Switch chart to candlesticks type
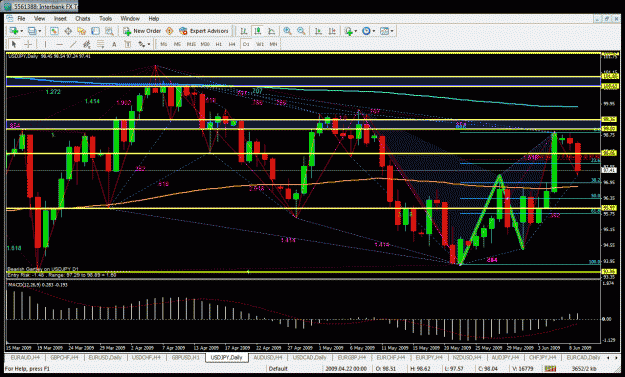 [257, 31]
